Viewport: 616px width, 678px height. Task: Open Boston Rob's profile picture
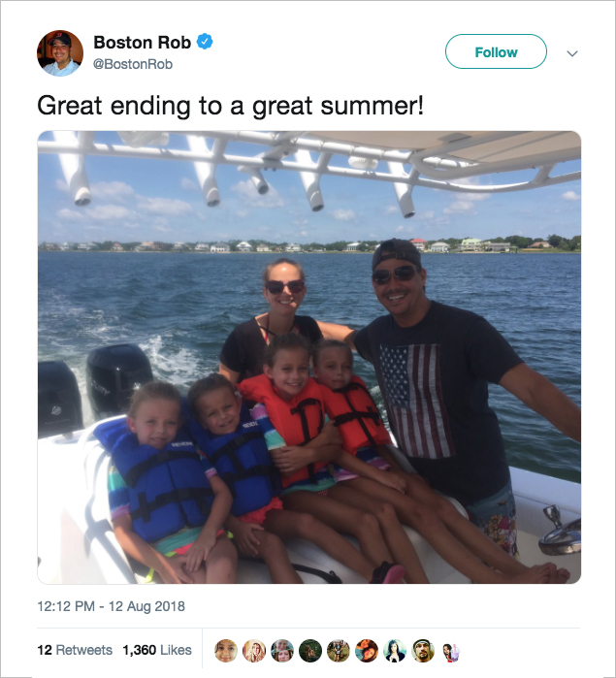(x=60, y=52)
